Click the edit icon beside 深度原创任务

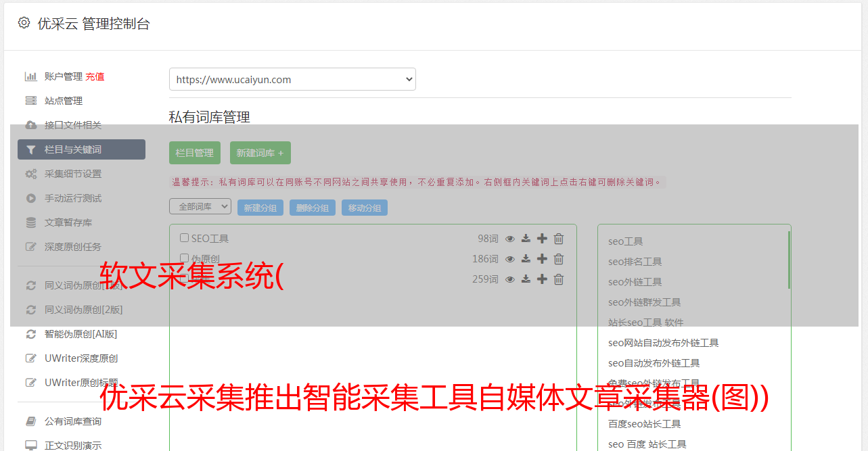coord(30,247)
